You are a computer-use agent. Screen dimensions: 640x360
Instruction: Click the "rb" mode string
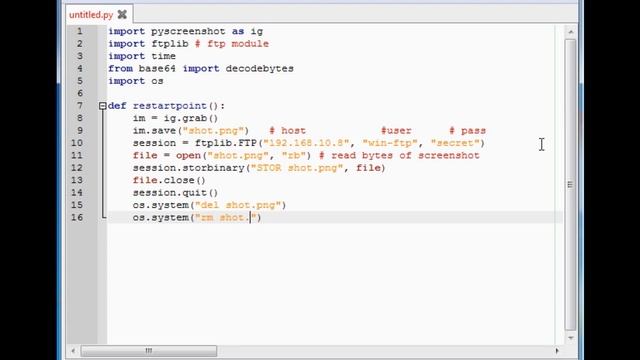tap(294, 156)
